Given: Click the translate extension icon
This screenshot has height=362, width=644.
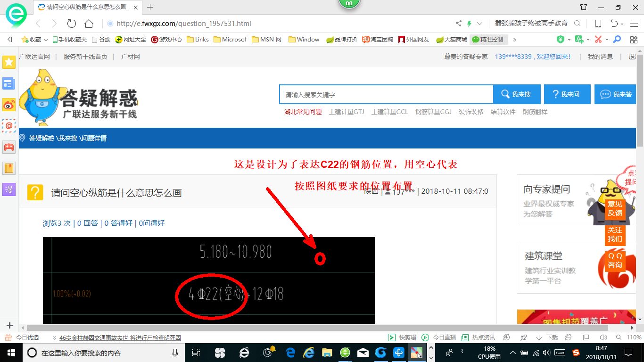Looking at the screenshot, I should pyautogui.click(x=579, y=40).
